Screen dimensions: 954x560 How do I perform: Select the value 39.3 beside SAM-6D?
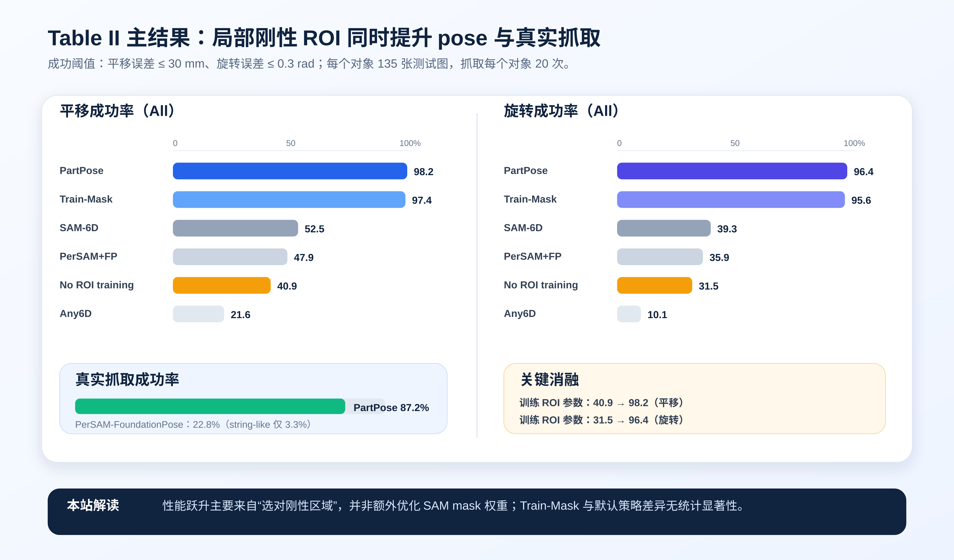[x=727, y=229]
